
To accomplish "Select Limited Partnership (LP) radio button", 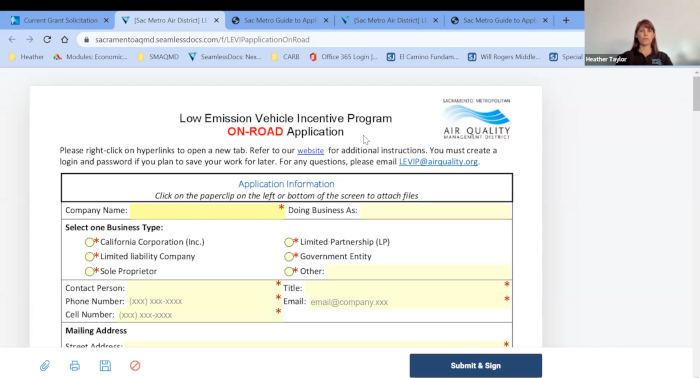I will (289, 242).
